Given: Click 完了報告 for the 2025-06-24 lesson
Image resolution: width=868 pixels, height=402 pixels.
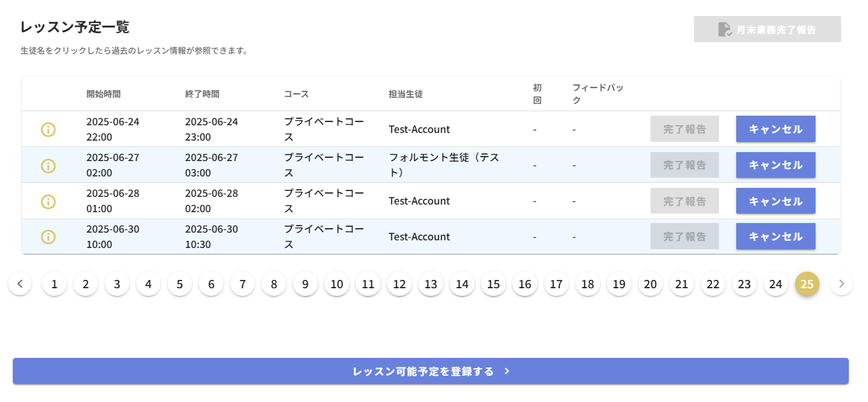Looking at the screenshot, I should click(x=684, y=129).
